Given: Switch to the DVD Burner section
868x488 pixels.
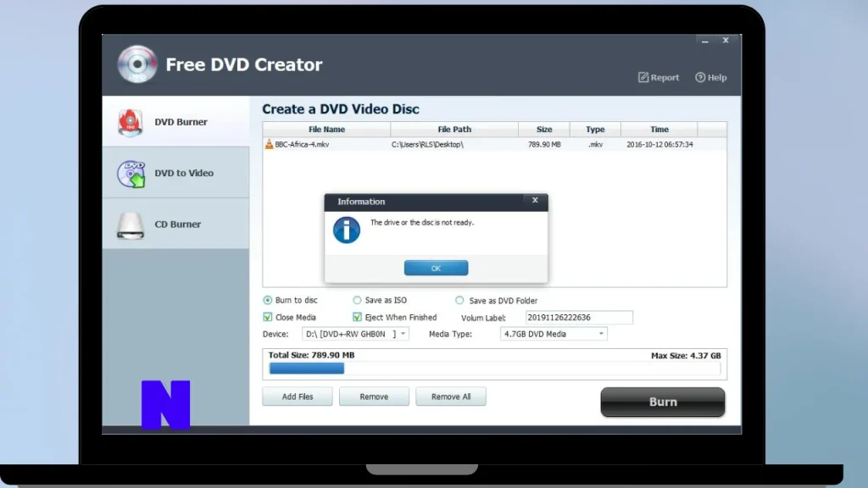Looking at the screenshot, I should [x=176, y=122].
